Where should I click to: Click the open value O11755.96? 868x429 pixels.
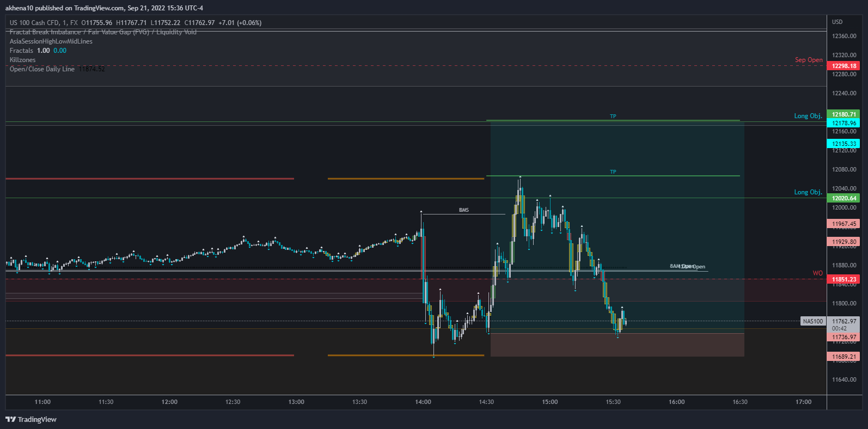click(x=97, y=23)
